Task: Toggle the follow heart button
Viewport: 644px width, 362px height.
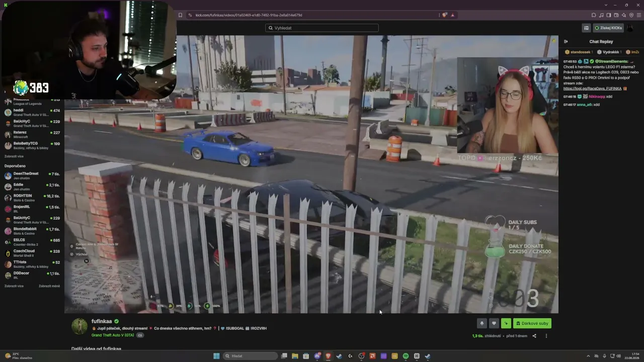Action: point(494,323)
